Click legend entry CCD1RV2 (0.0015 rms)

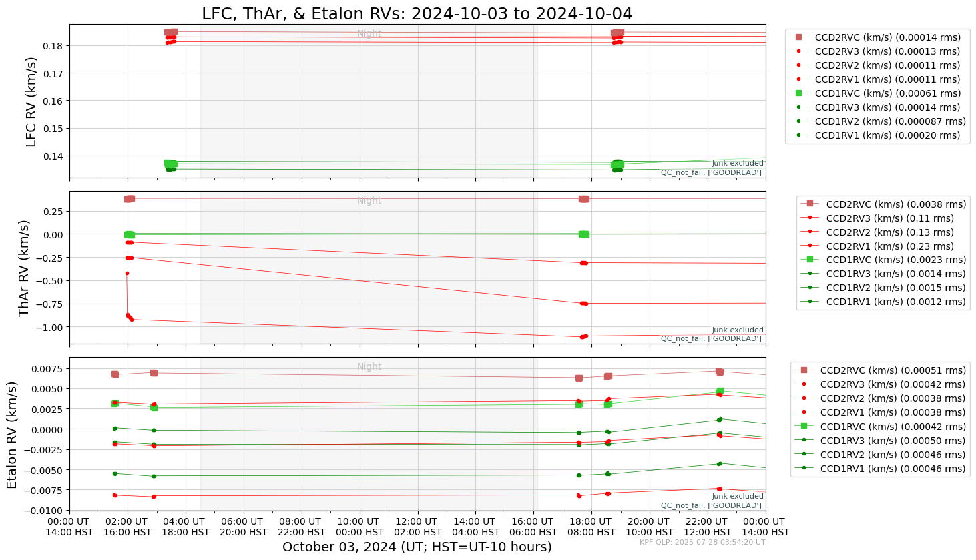click(884, 288)
